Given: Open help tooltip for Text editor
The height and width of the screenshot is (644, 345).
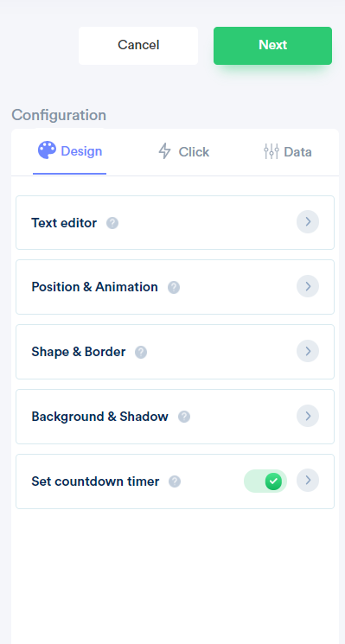Looking at the screenshot, I should click(x=112, y=223).
